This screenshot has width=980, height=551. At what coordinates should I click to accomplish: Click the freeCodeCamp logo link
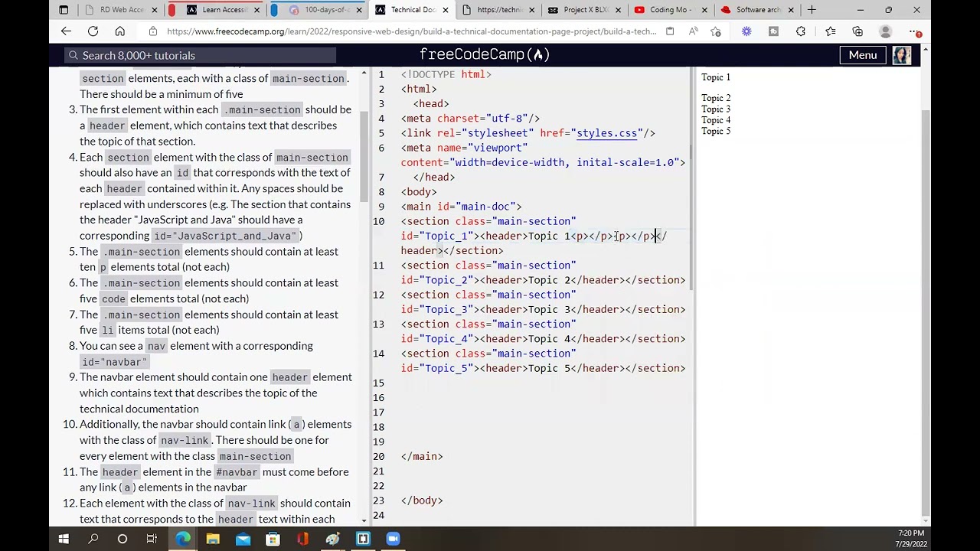tap(485, 54)
